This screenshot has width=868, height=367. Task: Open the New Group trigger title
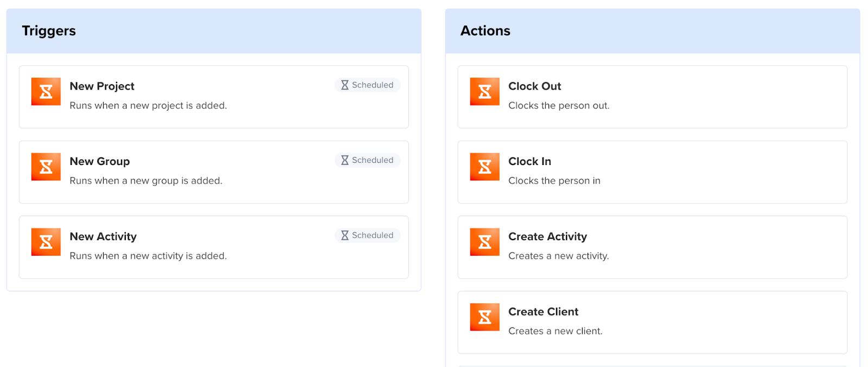100,161
